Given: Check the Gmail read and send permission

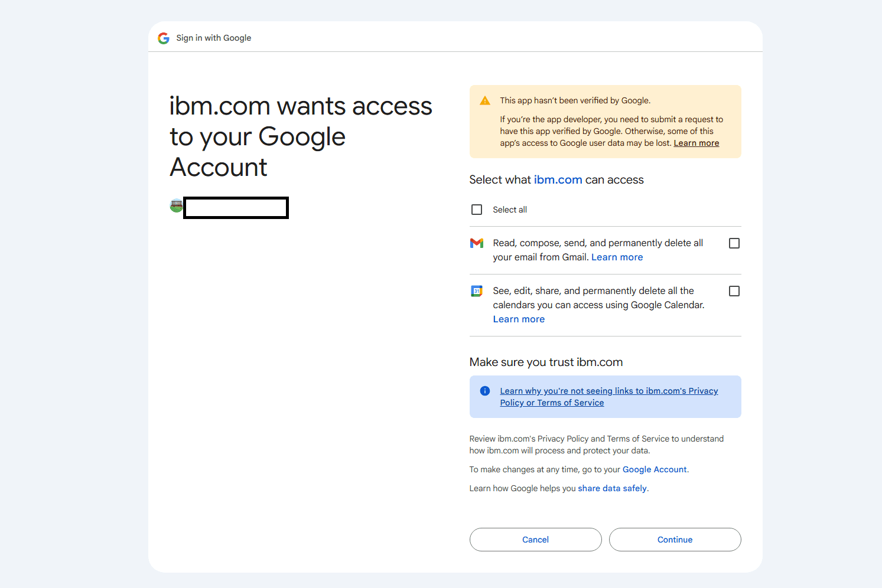Looking at the screenshot, I should tap(734, 243).
